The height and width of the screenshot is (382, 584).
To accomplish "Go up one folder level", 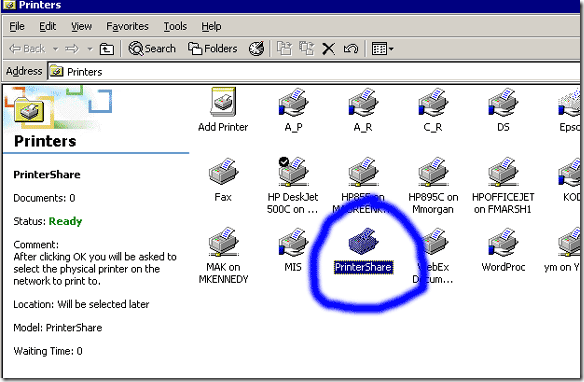I will point(107,49).
